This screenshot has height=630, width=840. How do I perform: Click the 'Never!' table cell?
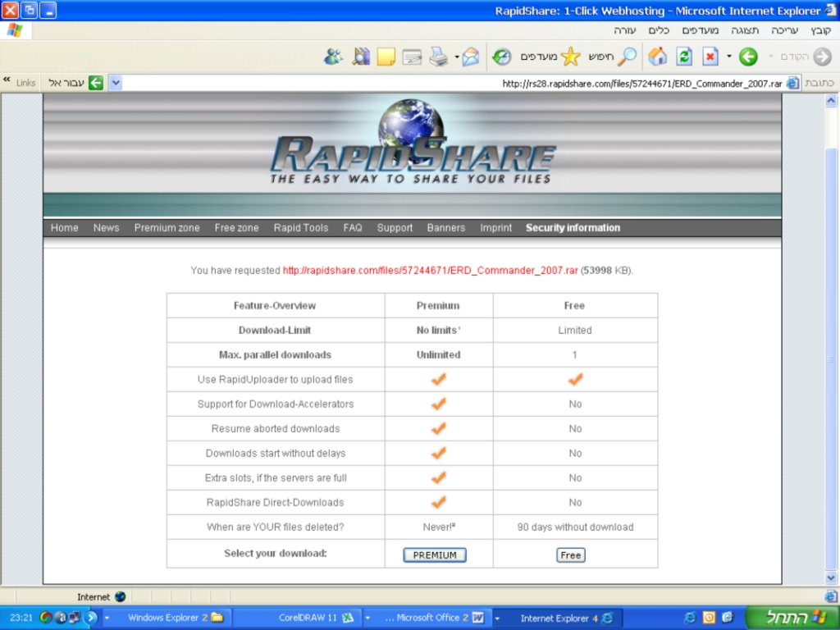click(439, 527)
